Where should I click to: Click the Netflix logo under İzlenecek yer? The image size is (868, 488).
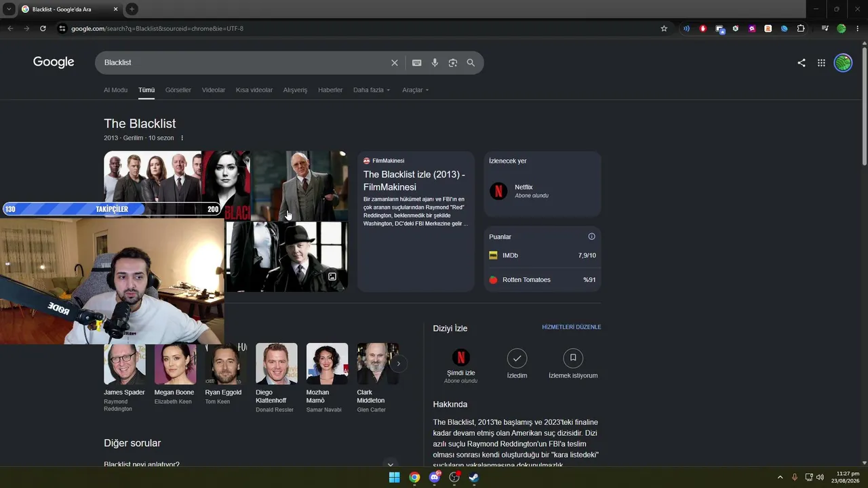tap(498, 191)
